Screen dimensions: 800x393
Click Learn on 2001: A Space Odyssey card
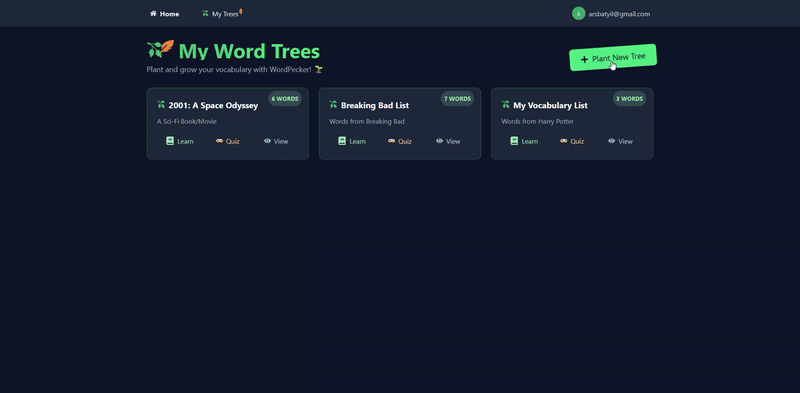[x=180, y=141]
